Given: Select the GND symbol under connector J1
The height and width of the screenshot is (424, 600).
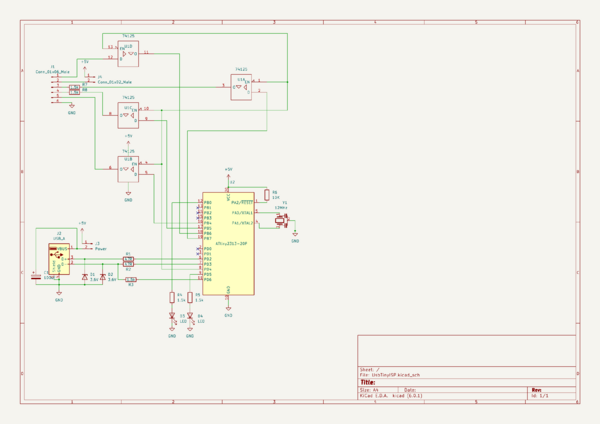Looking at the screenshot, I should point(72,108).
